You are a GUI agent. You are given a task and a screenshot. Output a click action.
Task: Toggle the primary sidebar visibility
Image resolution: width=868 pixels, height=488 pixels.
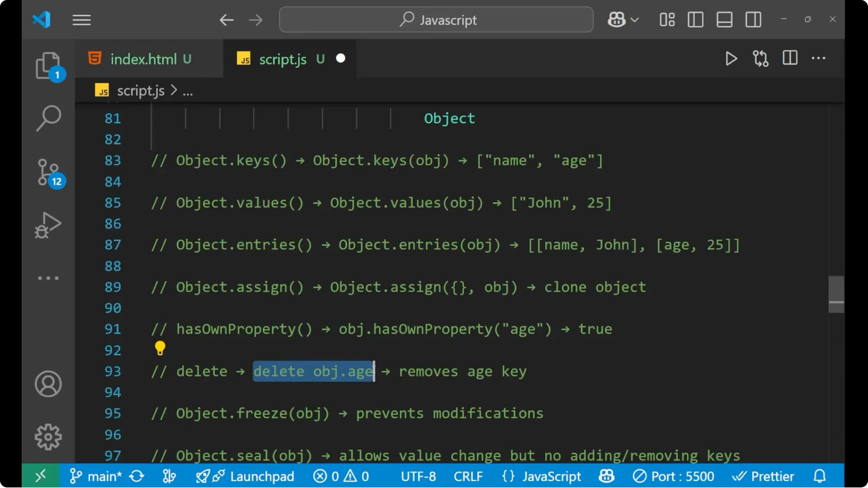[695, 19]
